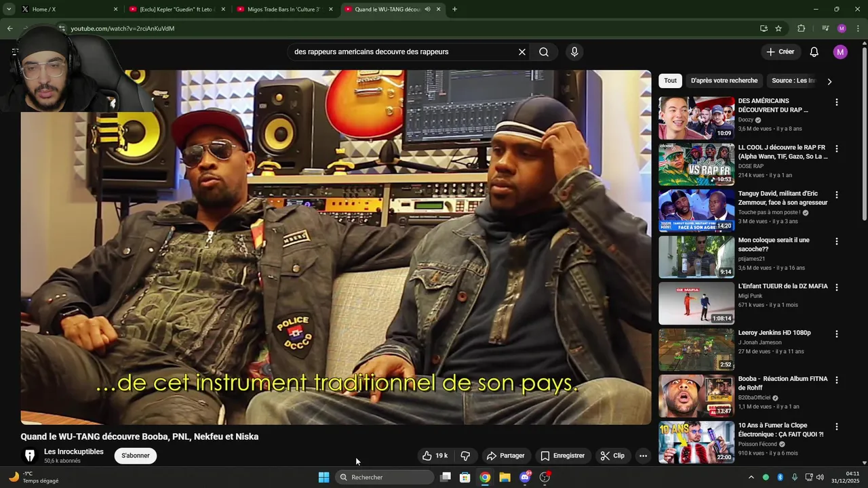This screenshot has height=488, width=868.
Task: Open Les Inrockuptibles channel name link
Action: 74,451
